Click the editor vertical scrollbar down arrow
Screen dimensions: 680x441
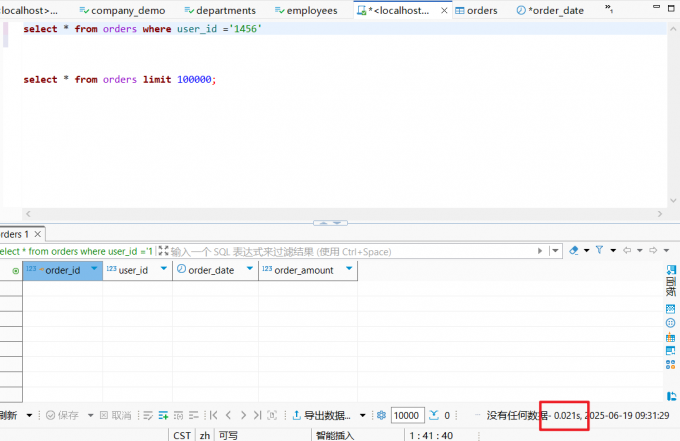(x=673, y=200)
